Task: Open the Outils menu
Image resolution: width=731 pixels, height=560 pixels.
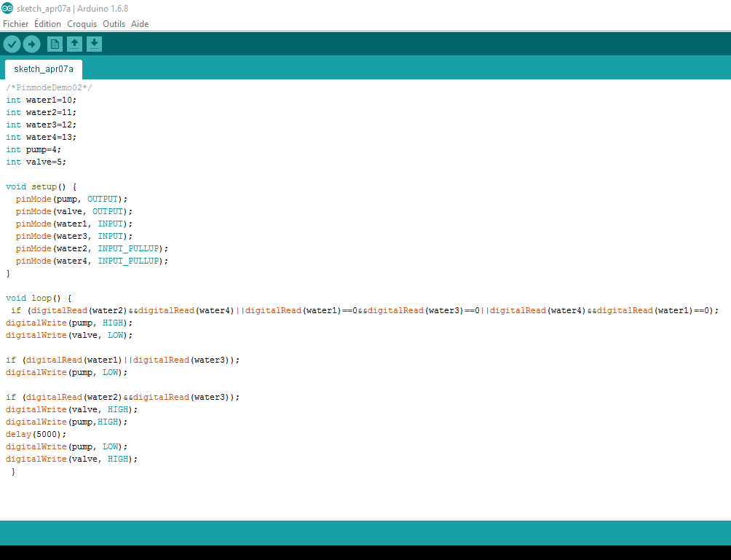Action: [x=114, y=24]
